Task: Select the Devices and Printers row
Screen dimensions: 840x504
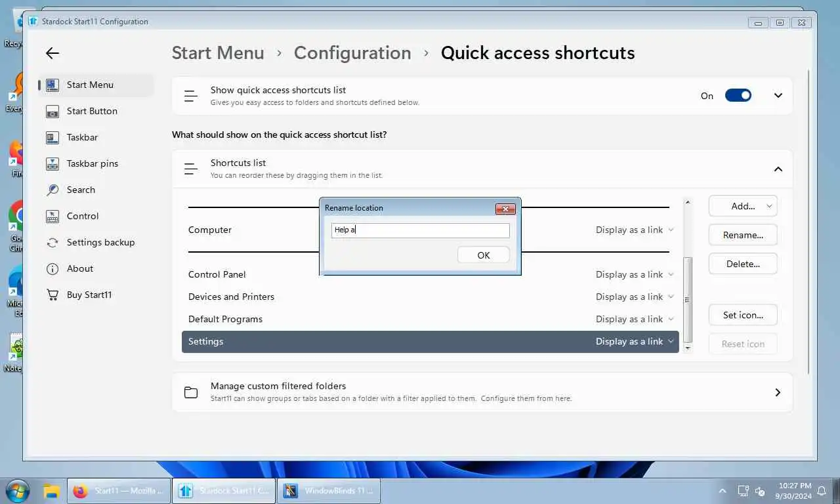Action: (x=430, y=297)
